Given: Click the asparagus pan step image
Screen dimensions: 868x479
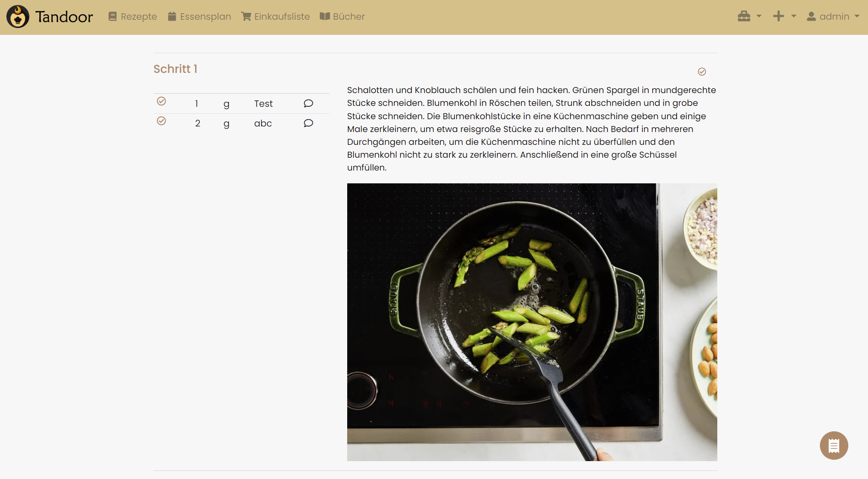Looking at the screenshot, I should (532, 322).
